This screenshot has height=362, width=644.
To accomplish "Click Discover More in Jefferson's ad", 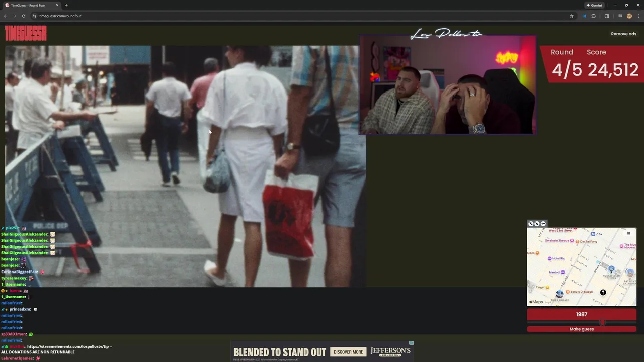I will 348,352.
